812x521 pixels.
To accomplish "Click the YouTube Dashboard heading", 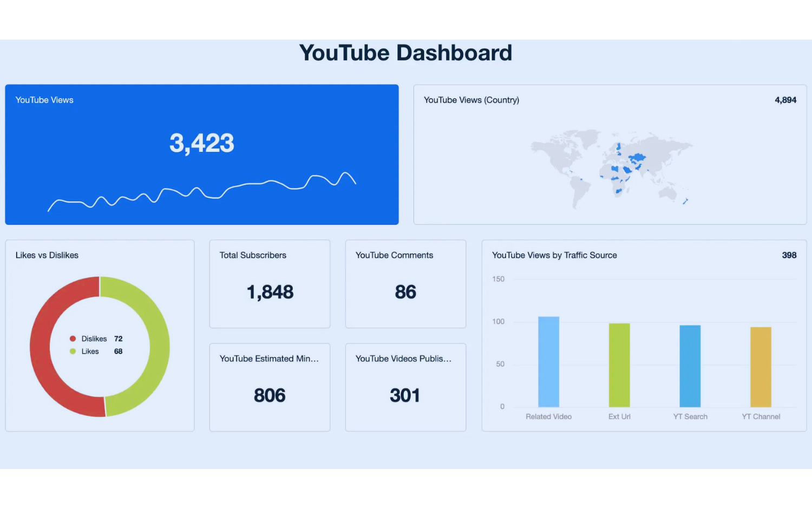I will click(x=405, y=53).
